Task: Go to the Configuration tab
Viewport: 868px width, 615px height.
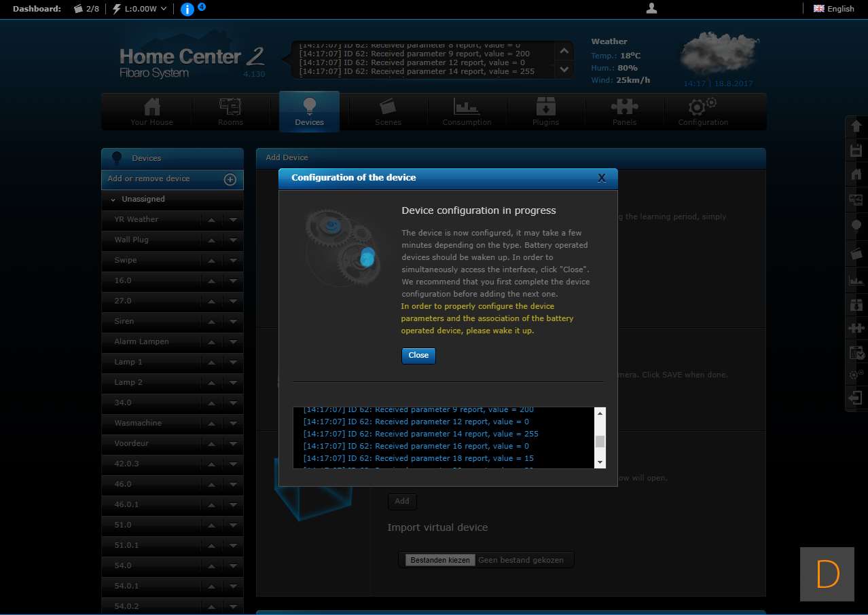Action: pyautogui.click(x=702, y=112)
